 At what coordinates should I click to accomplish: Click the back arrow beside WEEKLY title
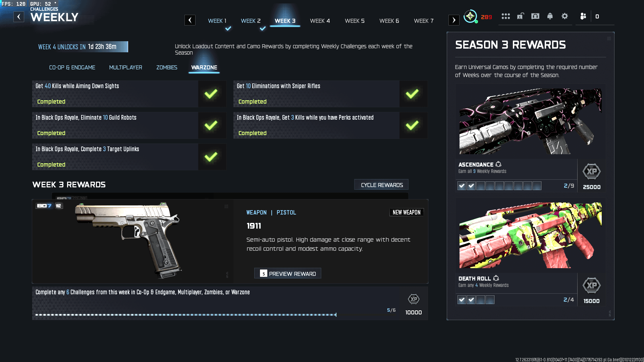point(19,17)
